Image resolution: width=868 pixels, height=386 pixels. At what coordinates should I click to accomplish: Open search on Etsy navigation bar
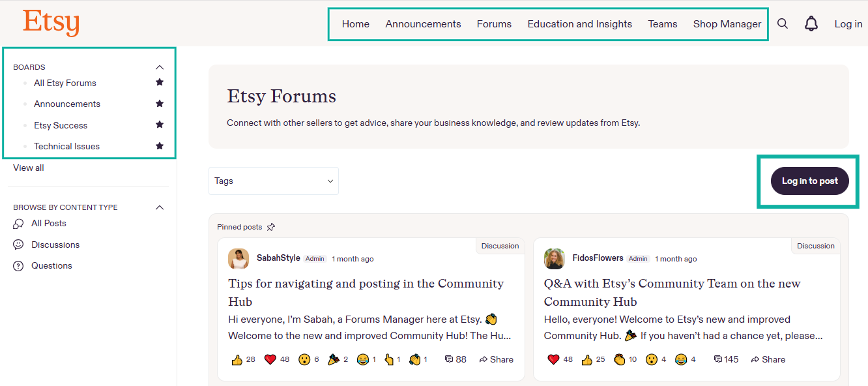pyautogui.click(x=783, y=23)
